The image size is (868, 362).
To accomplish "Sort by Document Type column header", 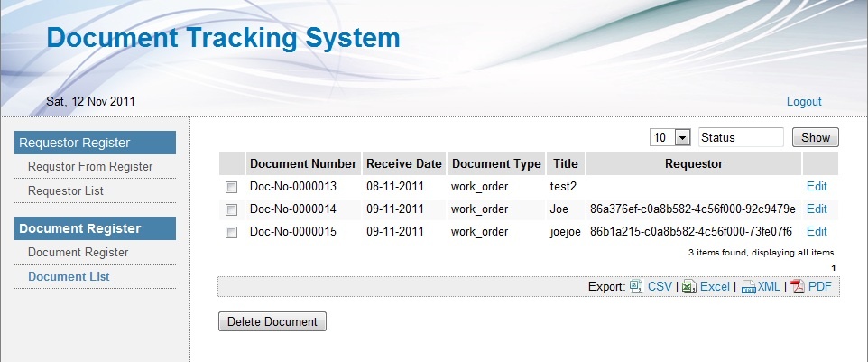I will [496, 163].
